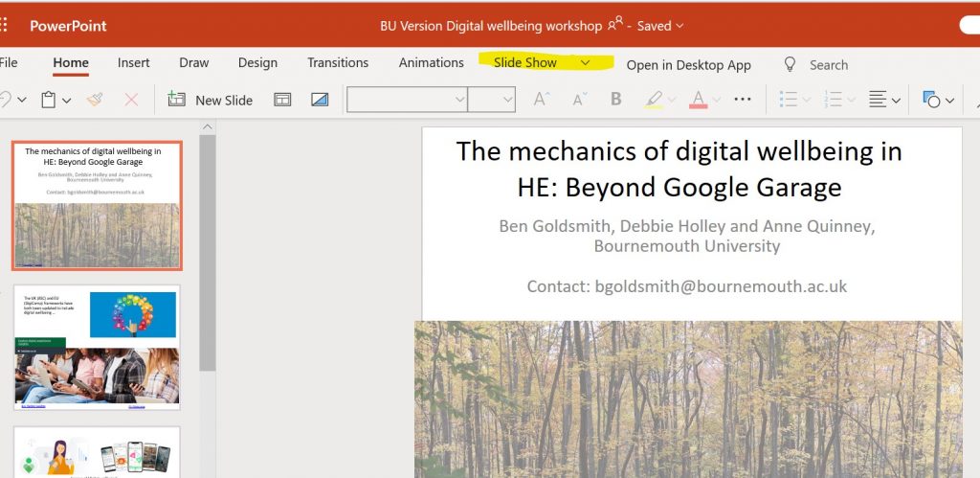Click the Delete X icon in toolbar

point(131,100)
